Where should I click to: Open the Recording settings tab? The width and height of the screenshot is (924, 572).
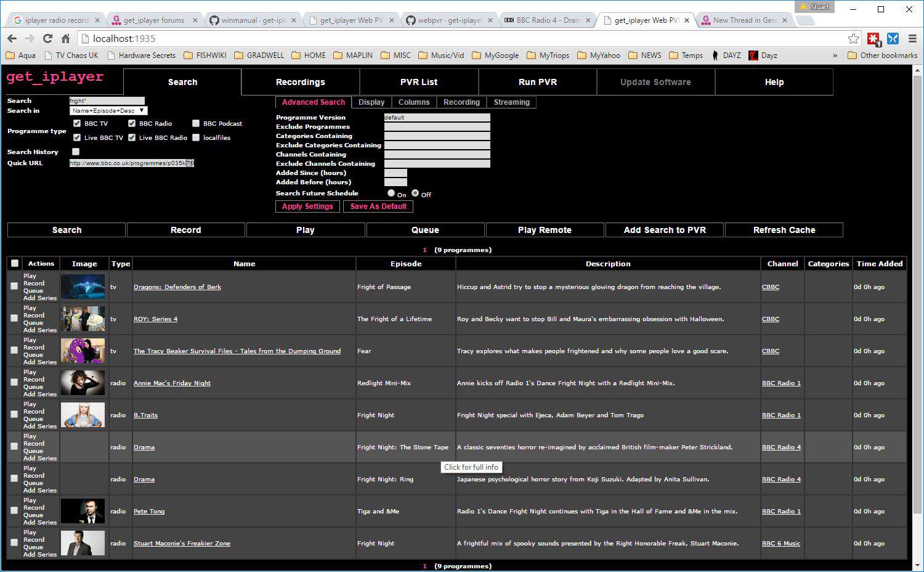coord(461,102)
